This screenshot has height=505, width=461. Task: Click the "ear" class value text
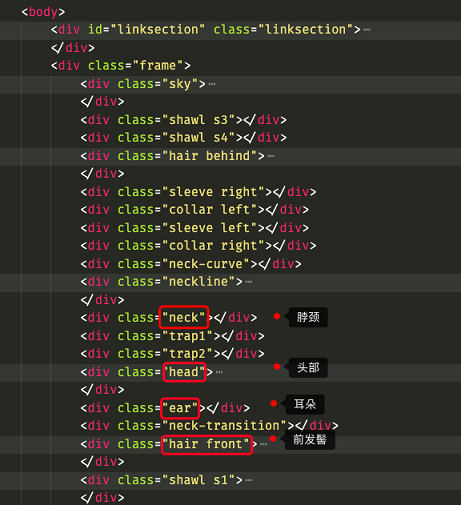click(x=180, y=408)
